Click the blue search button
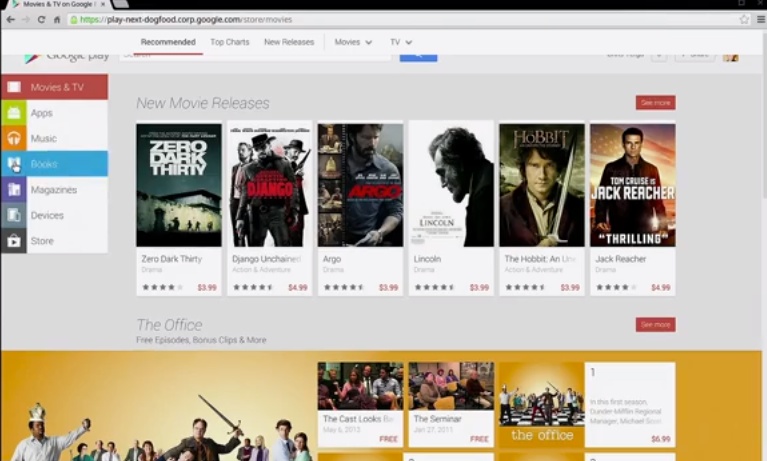 418,57
